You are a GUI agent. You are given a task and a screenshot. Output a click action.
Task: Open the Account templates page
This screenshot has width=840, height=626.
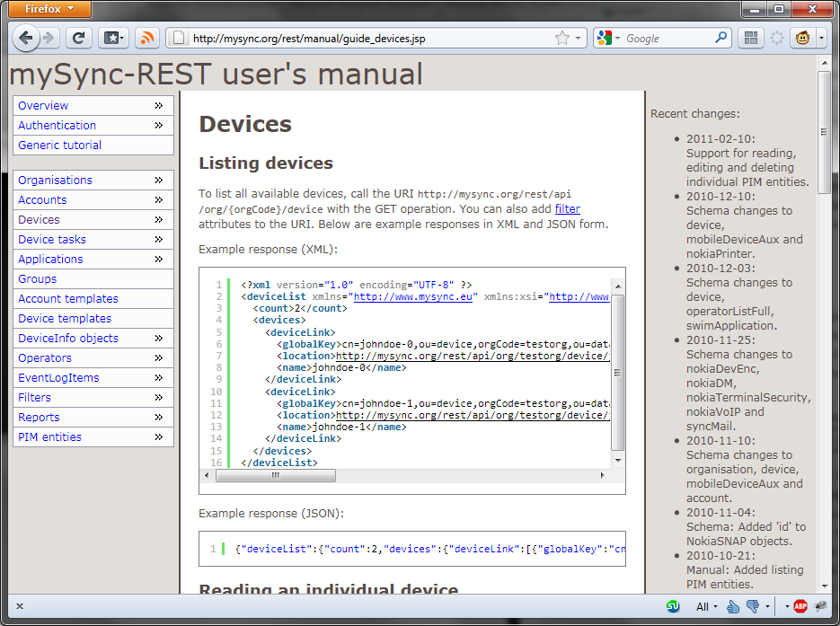point(93,299)
